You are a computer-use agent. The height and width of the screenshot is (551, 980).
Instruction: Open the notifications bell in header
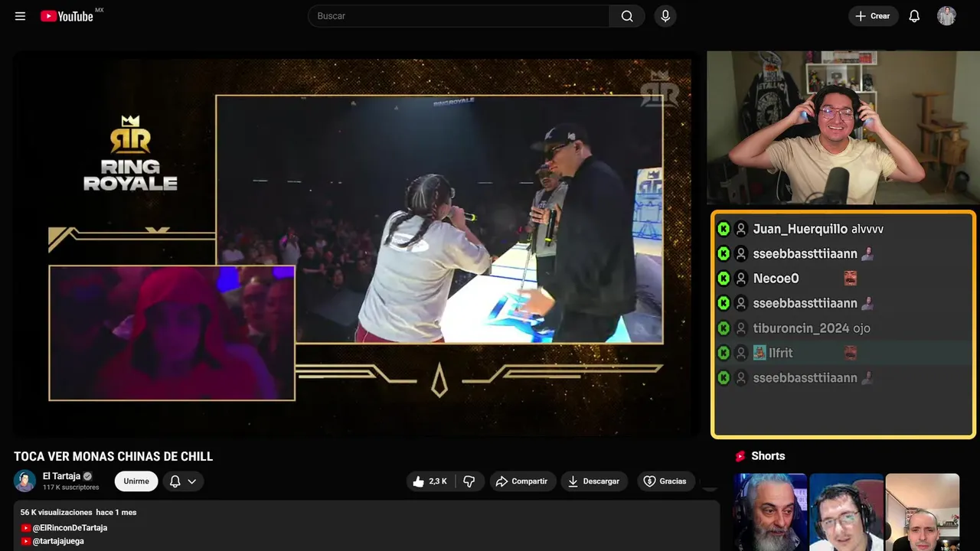914,16
